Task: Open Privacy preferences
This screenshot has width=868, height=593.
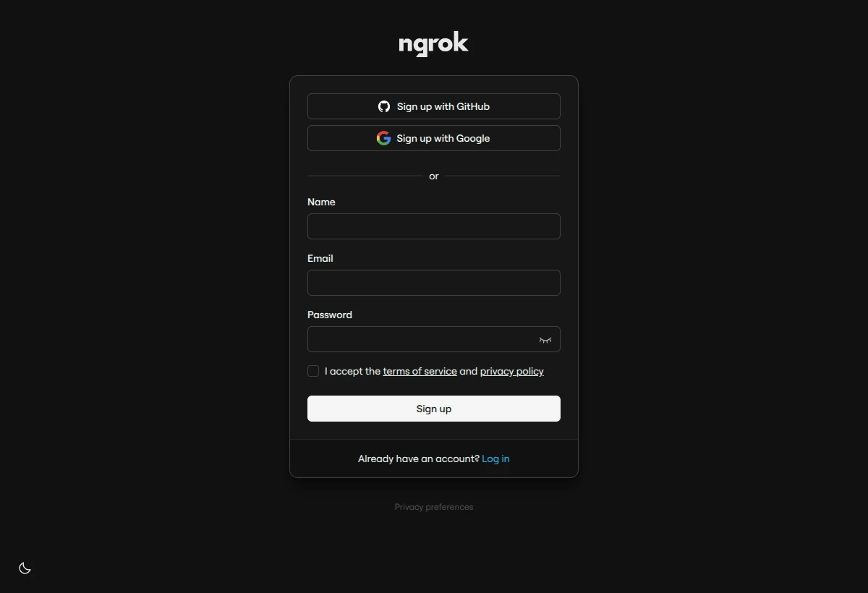Action: point(434,507)
